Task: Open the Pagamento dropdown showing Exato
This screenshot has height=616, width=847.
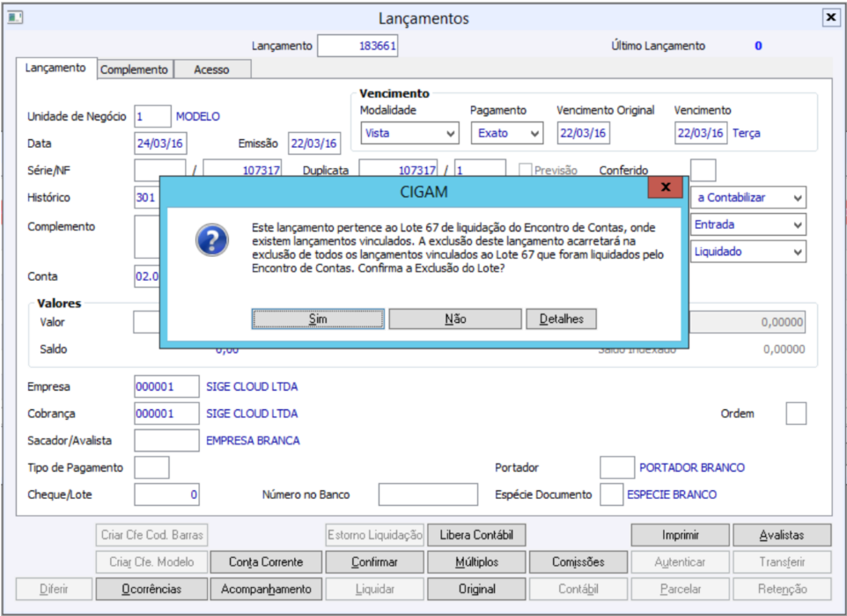Action: coord(506,133)
